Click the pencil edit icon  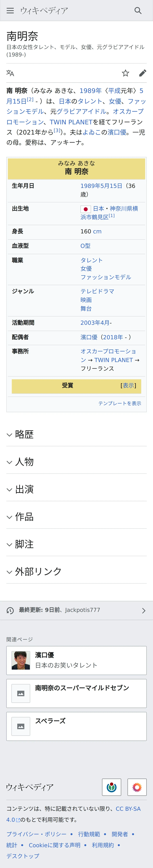tap(143, 73)
